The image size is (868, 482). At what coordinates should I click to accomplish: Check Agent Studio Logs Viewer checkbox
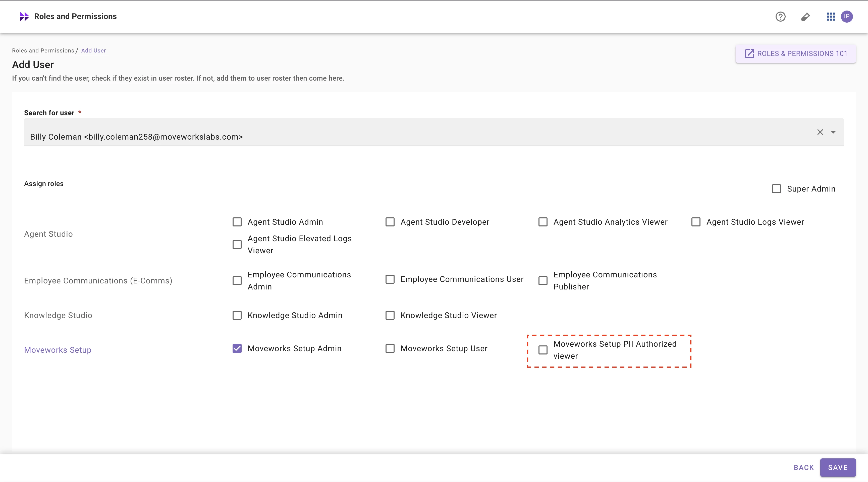(696, 222)
